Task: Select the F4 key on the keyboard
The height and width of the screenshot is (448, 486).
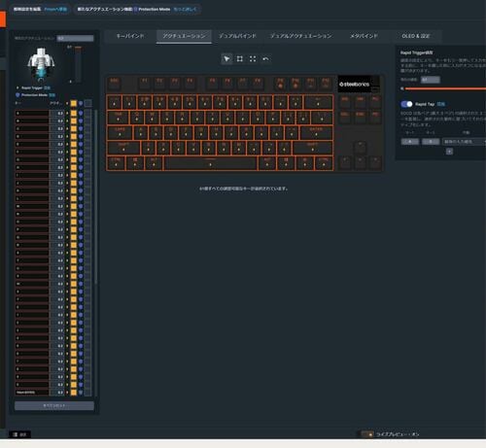Action: 191,84
